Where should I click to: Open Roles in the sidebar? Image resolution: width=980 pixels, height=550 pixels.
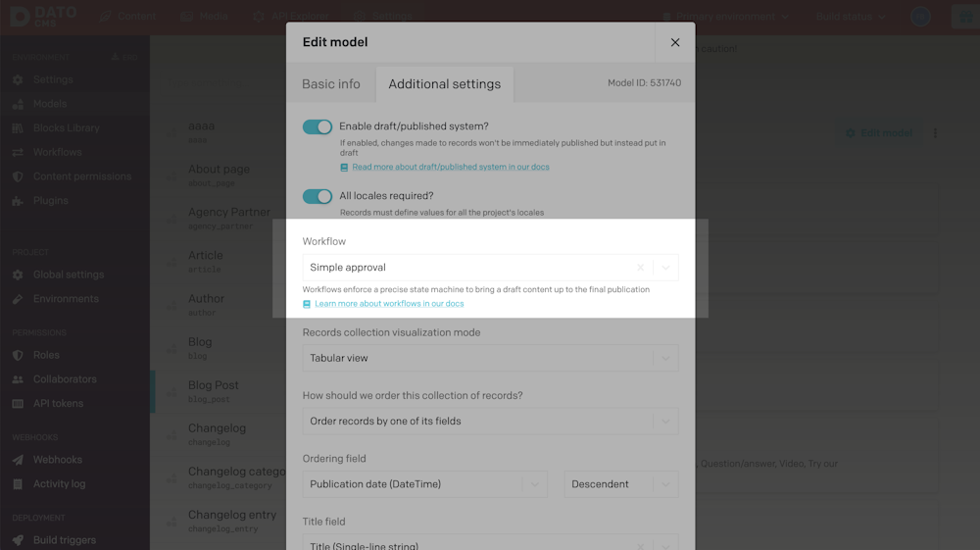click(x=46, y=355)
